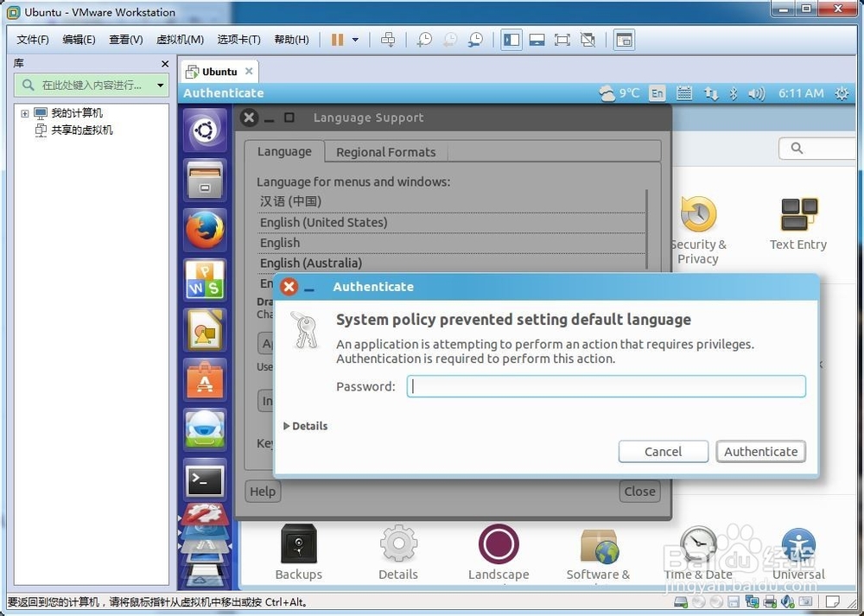Select 汉语 (中国) in the language list
This screenshot has height=616, width=864.
451,201
